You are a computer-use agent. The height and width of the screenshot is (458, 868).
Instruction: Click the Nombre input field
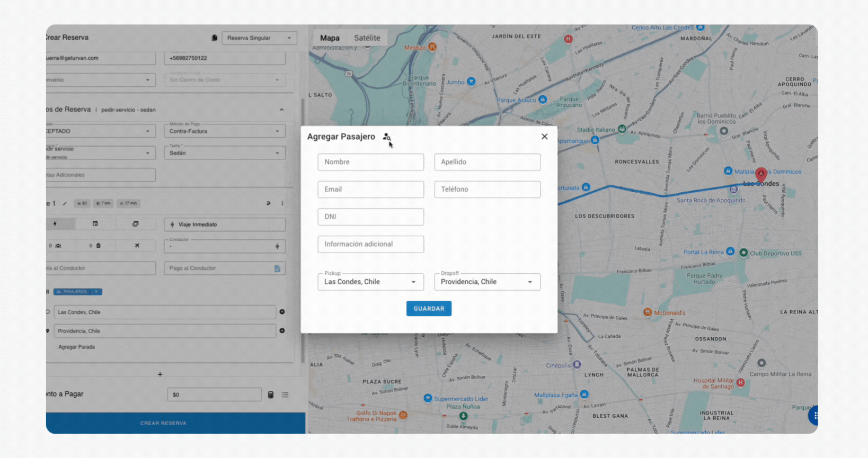(x=371, y=162)
